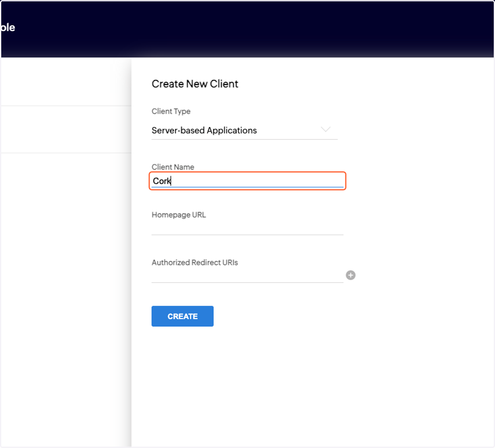The height and width of the screenshot is (448, 495).
Task: Click the Client Name label
Action: [x=173, y=167]
